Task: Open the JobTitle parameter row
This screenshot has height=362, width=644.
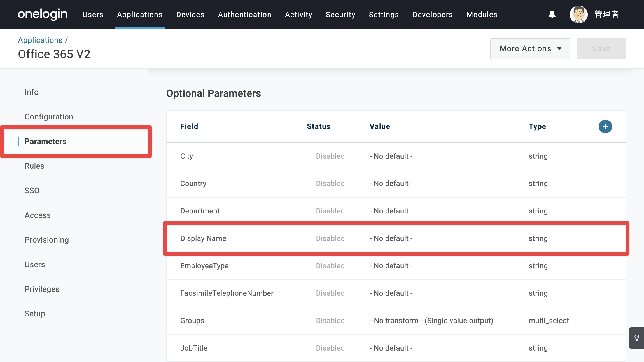Action: click(396, 348)
